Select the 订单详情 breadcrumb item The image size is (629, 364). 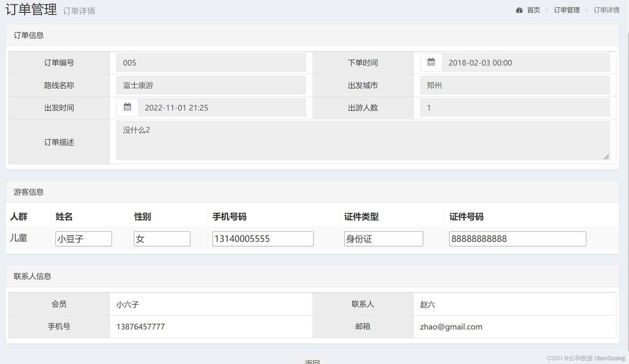[607, 10]
